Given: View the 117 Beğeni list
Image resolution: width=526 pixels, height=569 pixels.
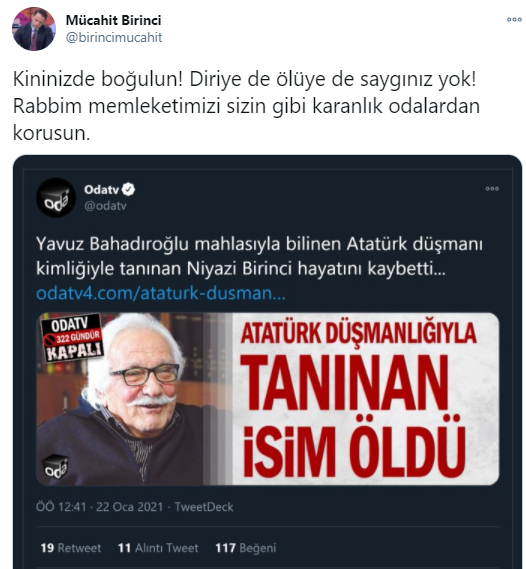Looking at the screenshot, I should [246, 548].
